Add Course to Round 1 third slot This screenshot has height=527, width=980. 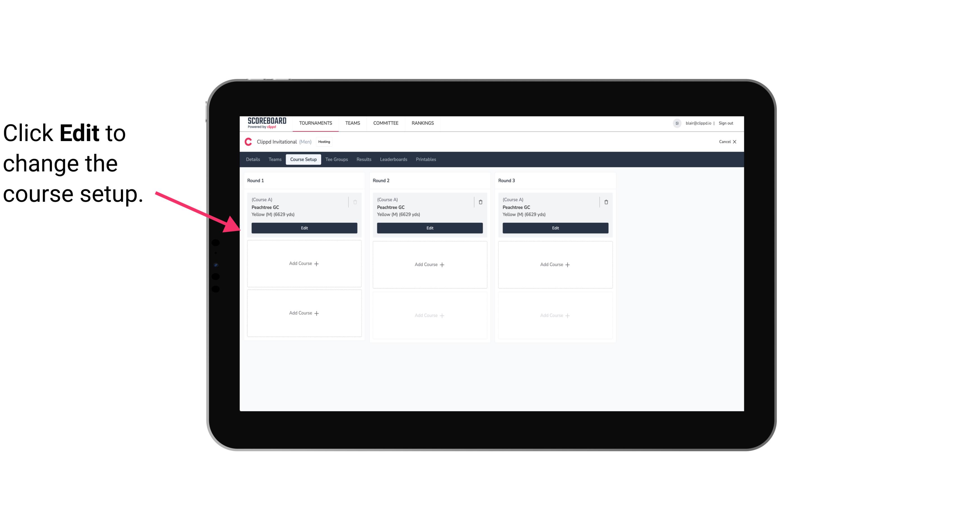(x=304, y=313)
